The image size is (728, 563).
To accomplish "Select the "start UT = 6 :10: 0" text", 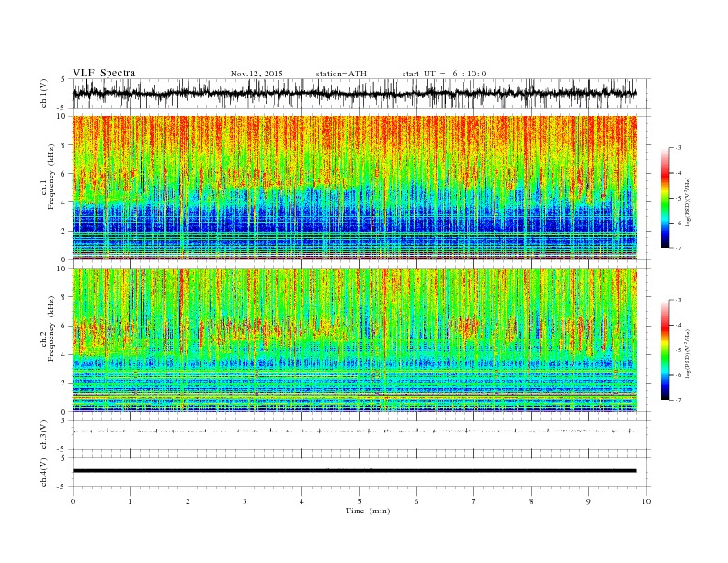I will pyautogui.click(x=444, y=74).
